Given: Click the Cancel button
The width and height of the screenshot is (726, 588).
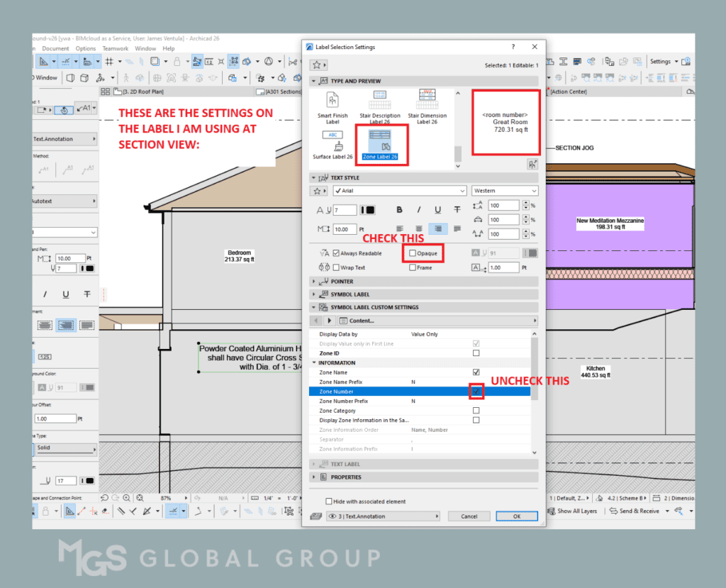Looking at the screenshot, I should coord(469,516).
